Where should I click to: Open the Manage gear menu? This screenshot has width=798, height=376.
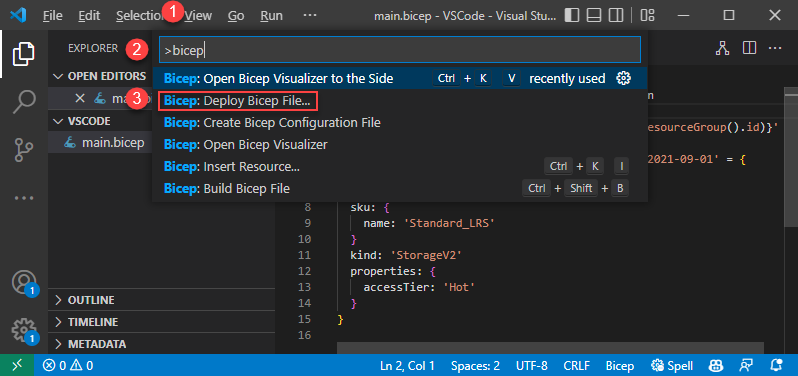click(23, 330)
